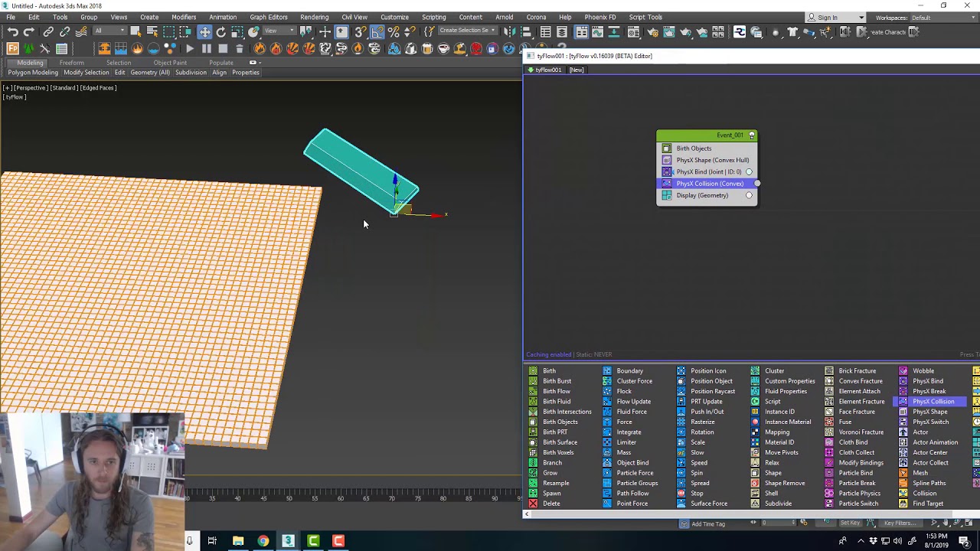Switch to the Freeform ribbon tab
The width and height of the screenshot is (980, 551).
pyautogui.click(x=71, y=63)
